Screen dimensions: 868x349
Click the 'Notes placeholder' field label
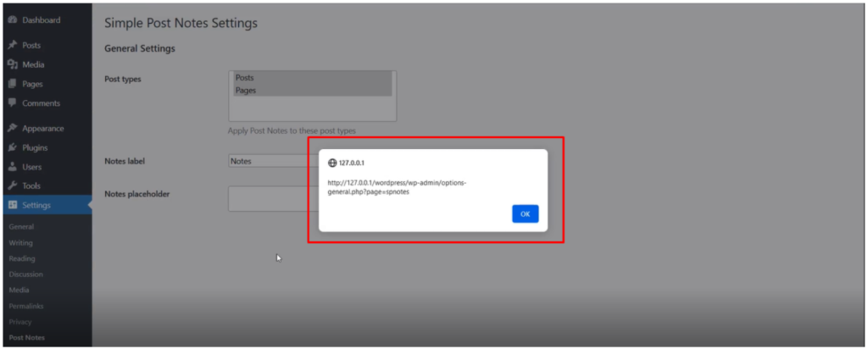pos(136,194)
